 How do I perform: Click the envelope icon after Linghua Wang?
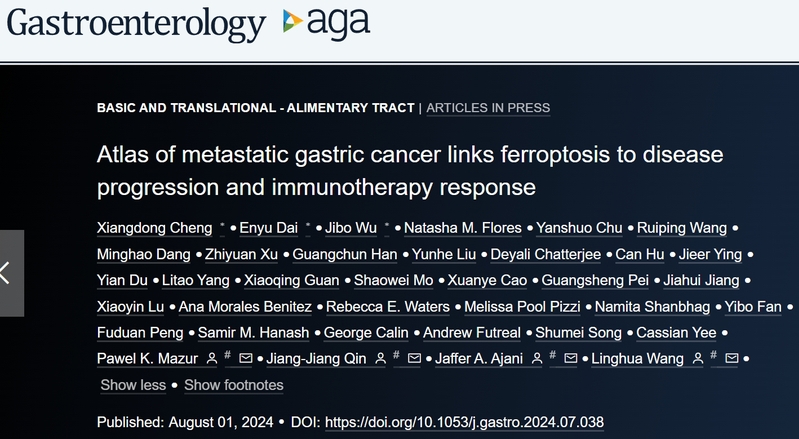click(x=731, y=358)
